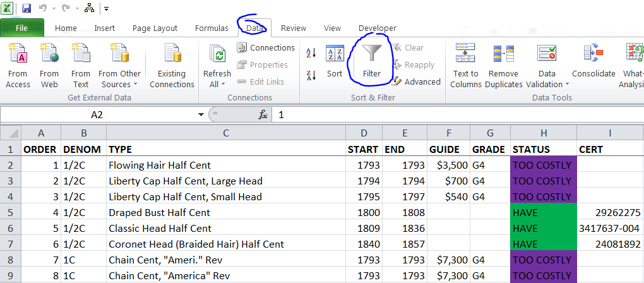644x283 pixels.
Task: Open the Sort dialog button
Action: tap(335, 62)
